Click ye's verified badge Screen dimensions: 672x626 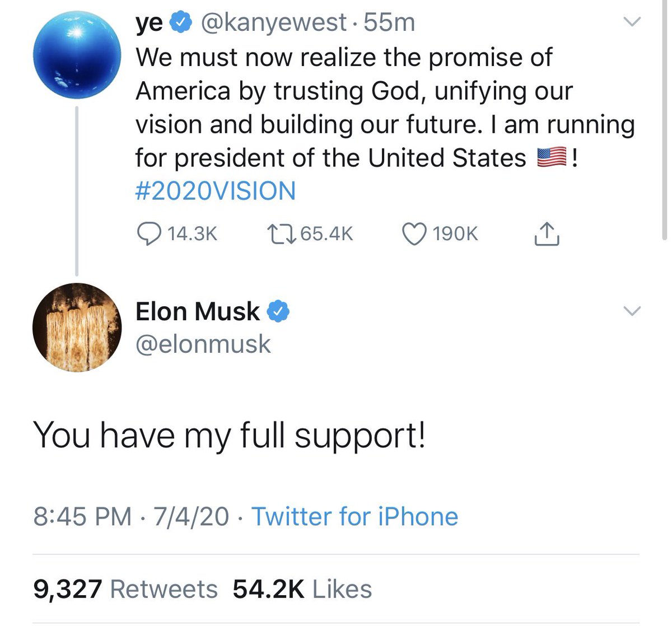(181, 23)
